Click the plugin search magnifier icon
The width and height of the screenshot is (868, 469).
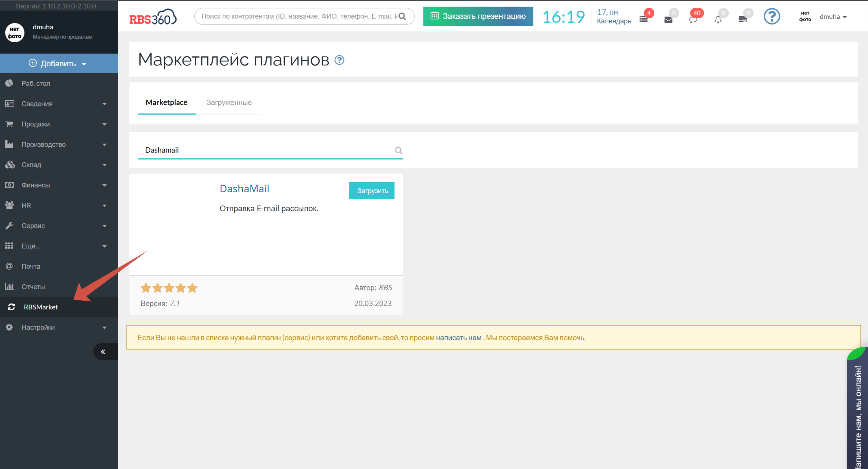399,150
